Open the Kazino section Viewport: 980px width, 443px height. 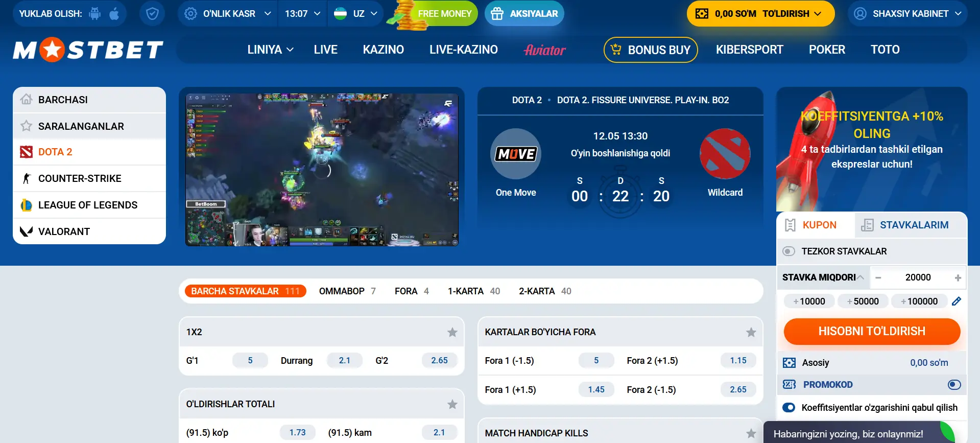383,50
